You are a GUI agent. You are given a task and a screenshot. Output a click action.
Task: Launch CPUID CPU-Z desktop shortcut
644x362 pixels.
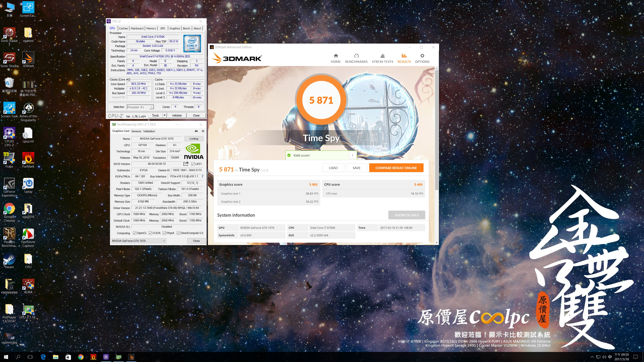pyautogui.click(x=9, y=137)
